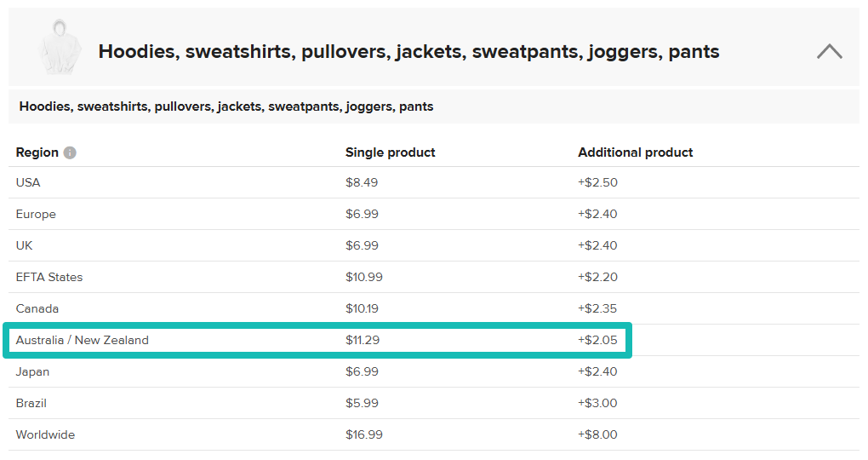Click the hoodies category header title
This screenshot has width=868, height=460.
pos(408,51)
